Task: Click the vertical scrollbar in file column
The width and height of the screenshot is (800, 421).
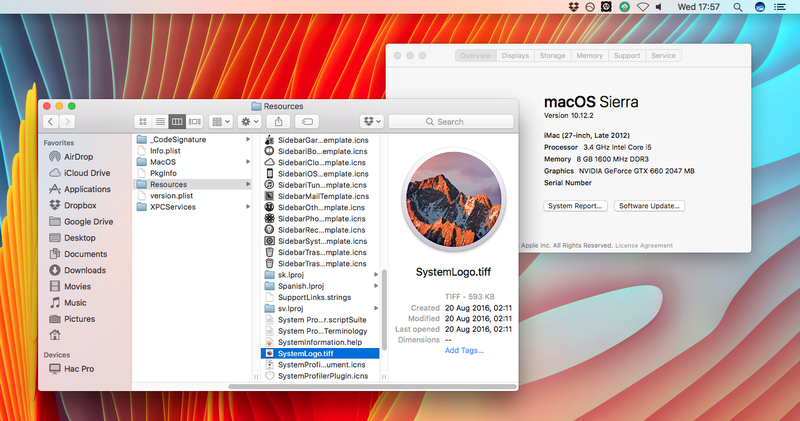Action: point(384,310)
